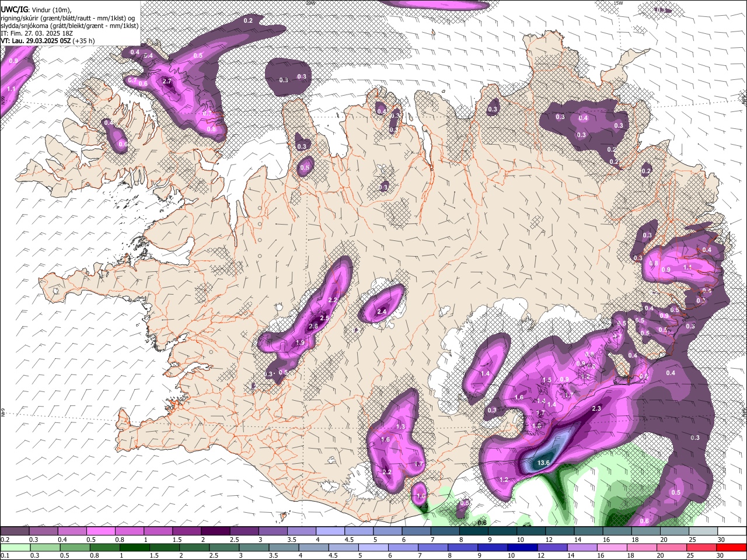Click the '18' label in upper legend row
This screenshot has width=747, height=560.
pyautogui.click(x=635, y=540)
